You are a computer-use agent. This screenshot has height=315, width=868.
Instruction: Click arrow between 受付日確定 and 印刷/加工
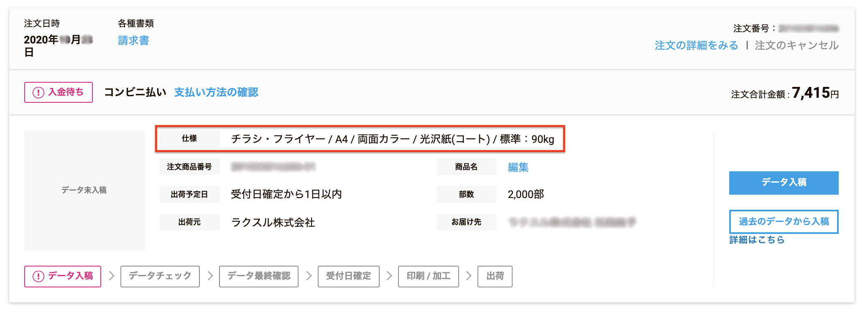coord(389,276)
